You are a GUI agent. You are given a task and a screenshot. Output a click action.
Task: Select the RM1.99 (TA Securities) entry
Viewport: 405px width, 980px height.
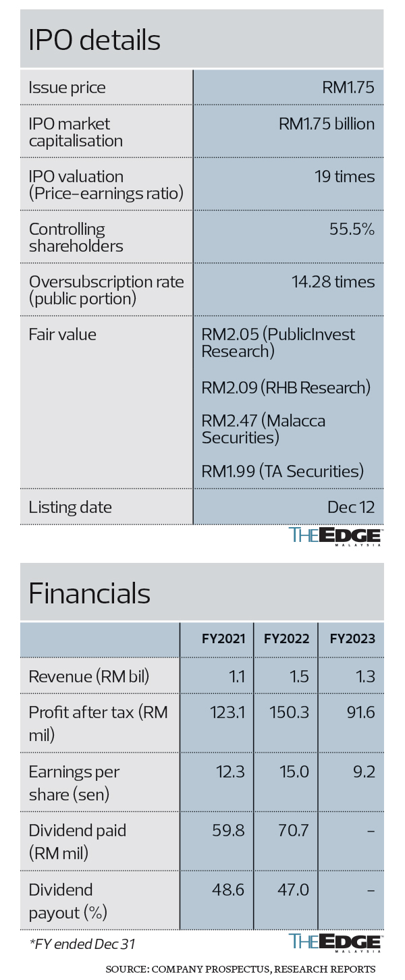283,471
